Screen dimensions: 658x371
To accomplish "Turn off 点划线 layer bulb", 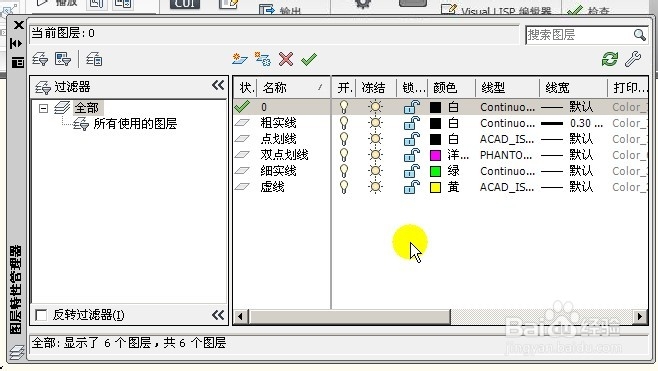I will [x=344, y=139].
